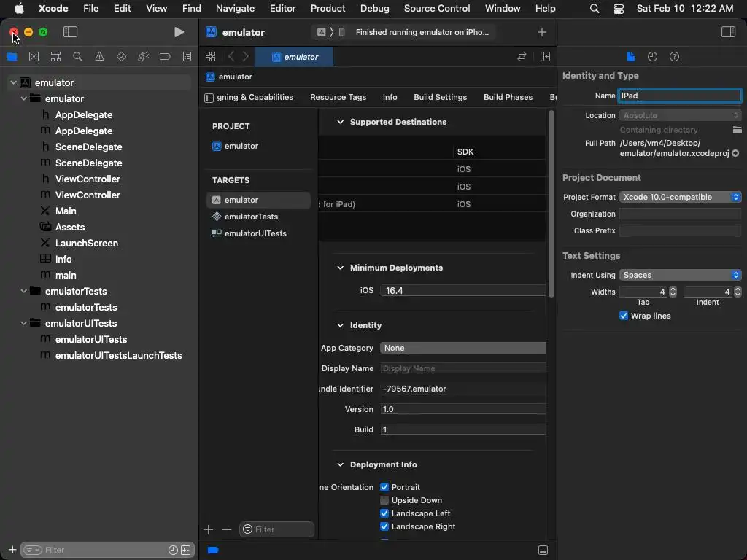The height and width of the screenshot is (560, 747).
Task: Open the App Category None dropdown
Action: point(463,348)
